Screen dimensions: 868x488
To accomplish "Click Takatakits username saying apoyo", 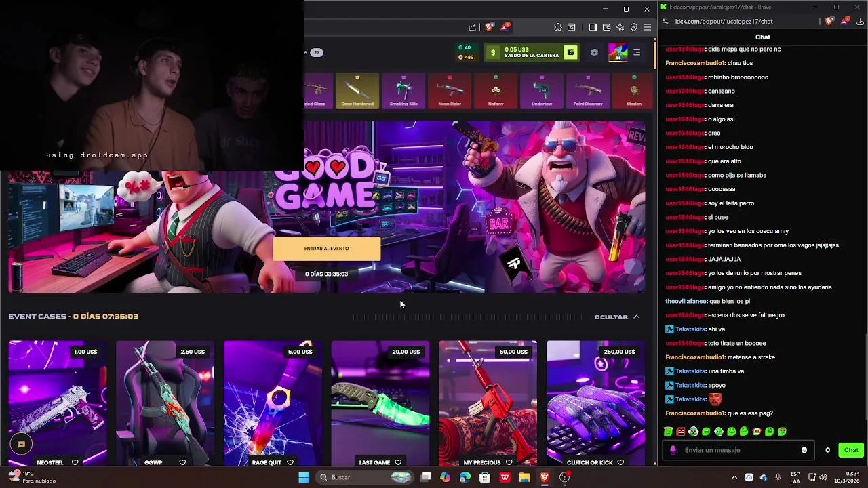I will [690, 385].
